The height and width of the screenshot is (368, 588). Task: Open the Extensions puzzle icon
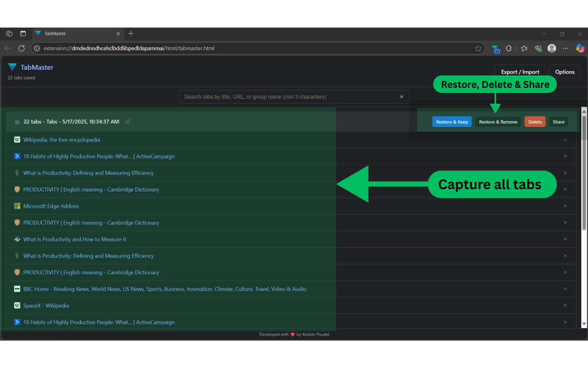coord(509,48)
